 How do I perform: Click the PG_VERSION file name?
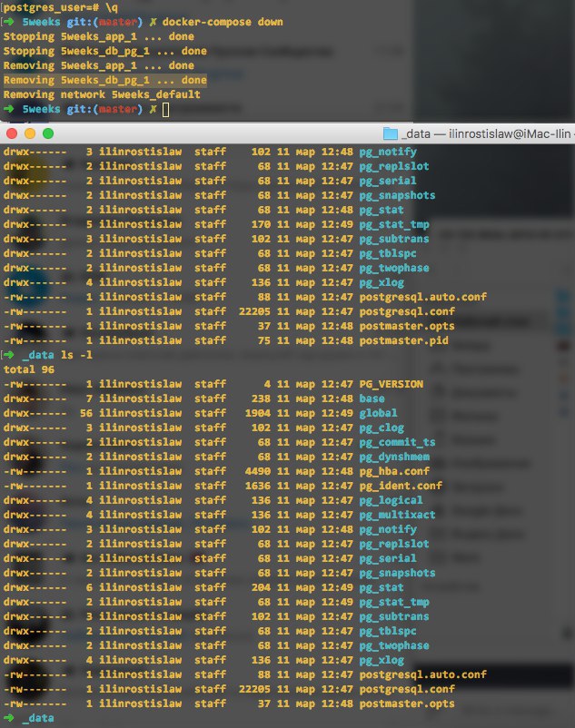(392, 385)
